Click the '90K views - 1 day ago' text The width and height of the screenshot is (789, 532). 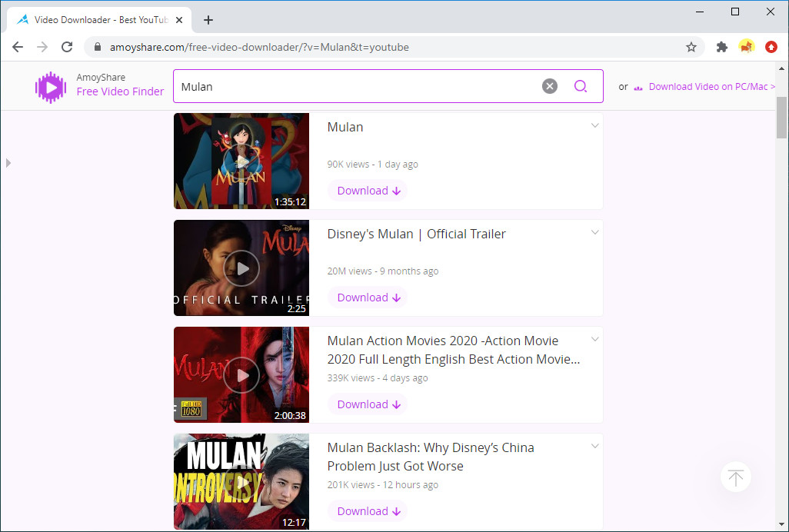[x=373, y=165]
